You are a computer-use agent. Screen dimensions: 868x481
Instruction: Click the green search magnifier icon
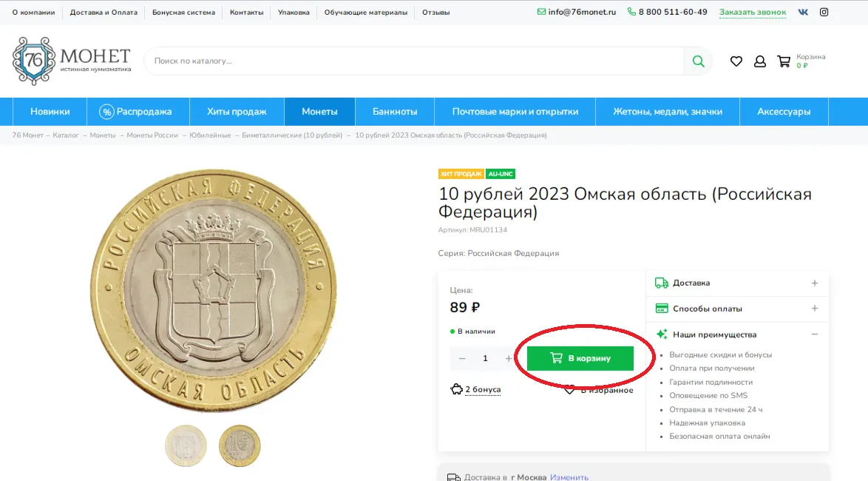(x=698, y=61)
